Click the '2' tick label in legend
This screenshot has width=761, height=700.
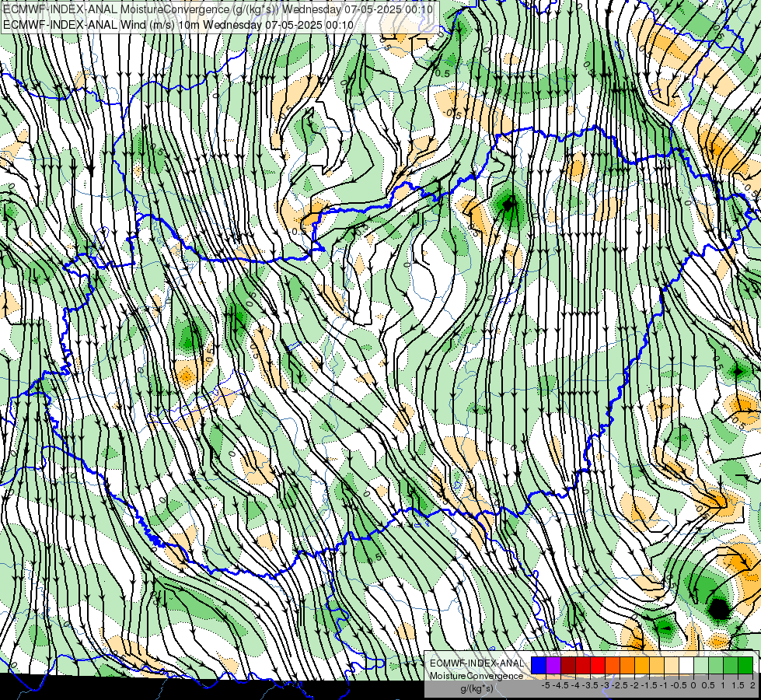[752, 685]
